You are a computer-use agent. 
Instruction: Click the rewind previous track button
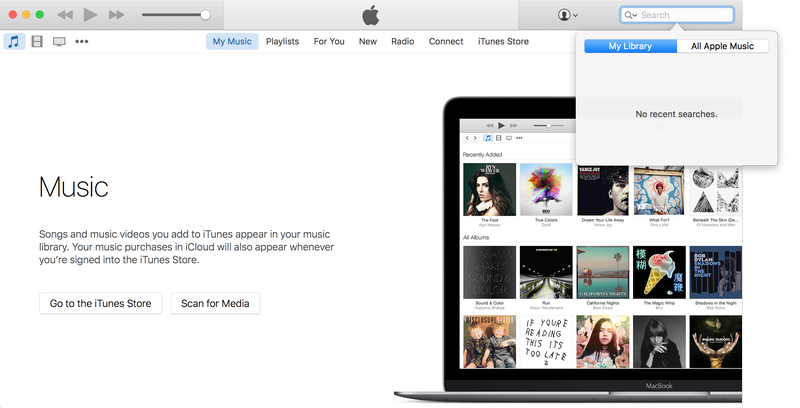(x=65, y=15)
